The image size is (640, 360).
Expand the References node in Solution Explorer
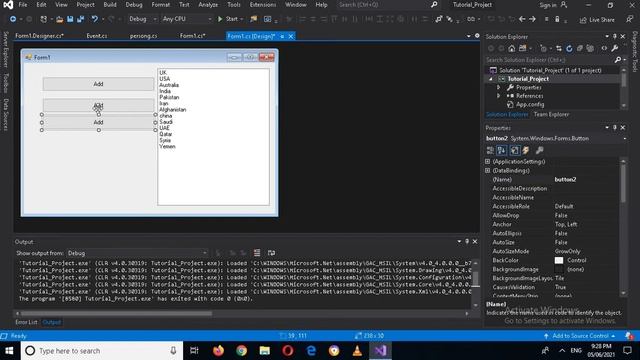pyautogui.click(x=498, y=96)
